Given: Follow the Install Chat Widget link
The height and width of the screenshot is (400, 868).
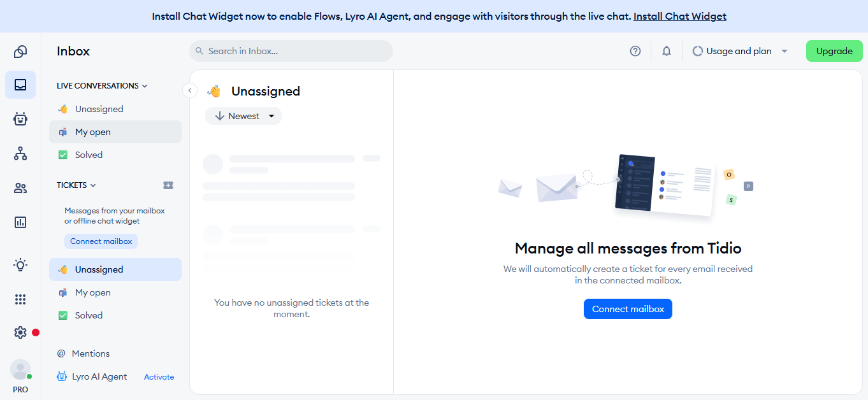Looking at the screenshot, I should point(679,16).
